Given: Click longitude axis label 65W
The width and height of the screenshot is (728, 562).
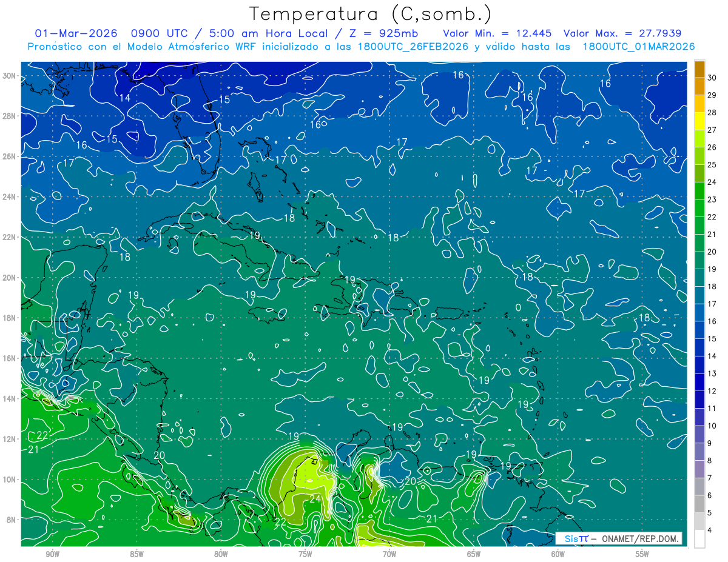Looking at the screenshot, I should pos(474,554).
